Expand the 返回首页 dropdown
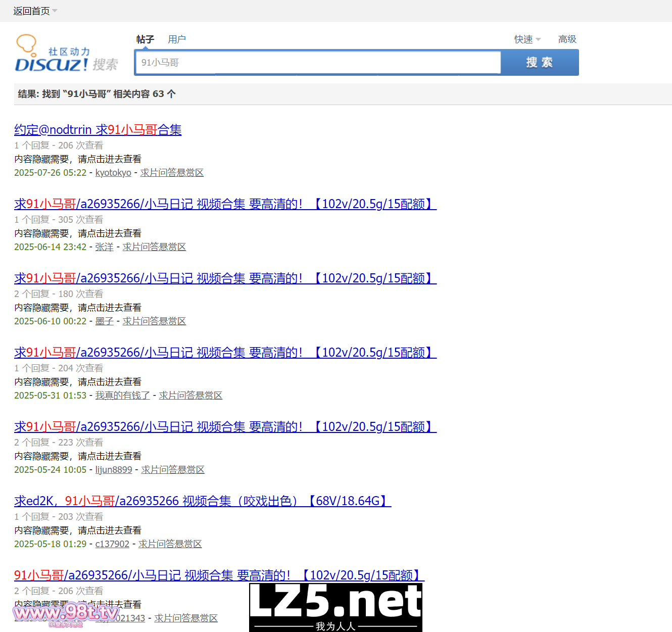 (35, 11)
